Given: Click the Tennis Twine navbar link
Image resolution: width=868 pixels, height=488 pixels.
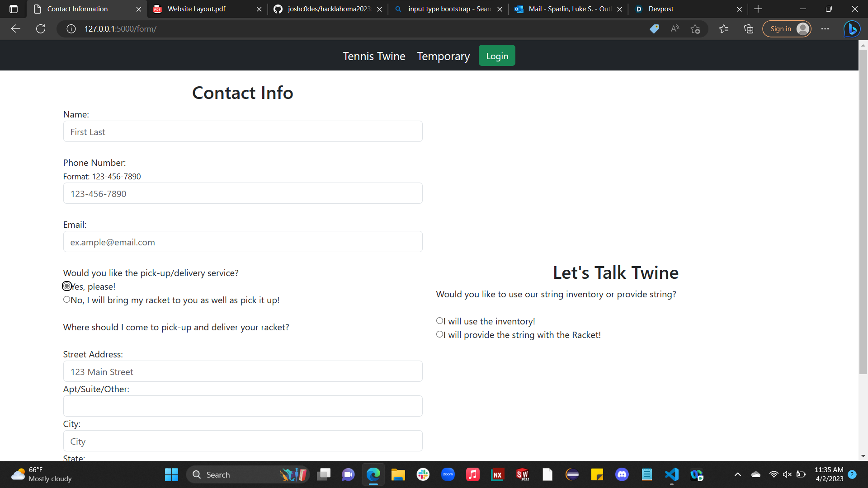Looking at the screenshot, I should [374, 56].
